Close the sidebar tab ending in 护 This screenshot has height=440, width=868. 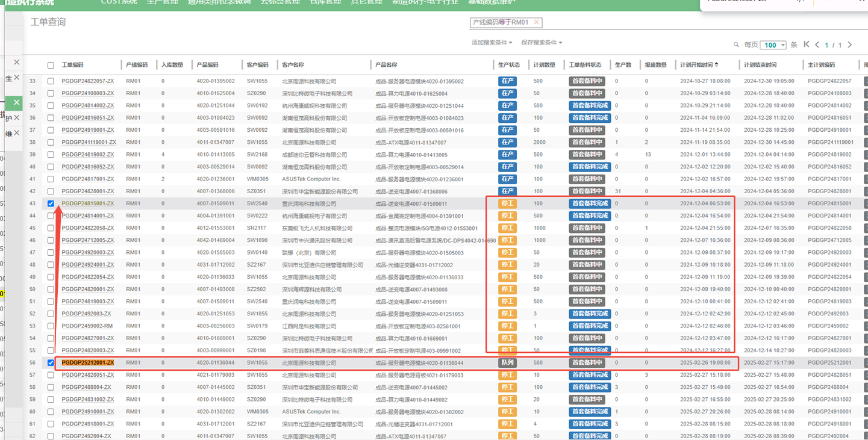coord(16,117)
